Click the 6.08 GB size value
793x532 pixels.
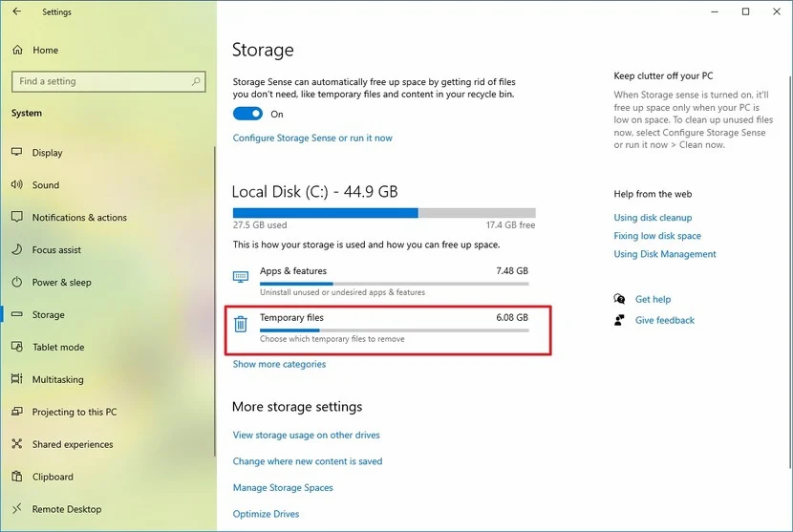point(512,318)
